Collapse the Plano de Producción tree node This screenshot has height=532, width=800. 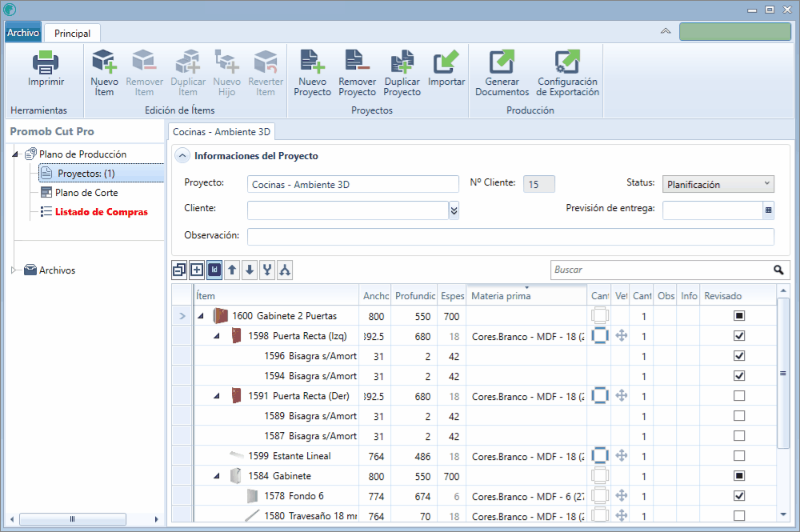(x=15, y=154)
